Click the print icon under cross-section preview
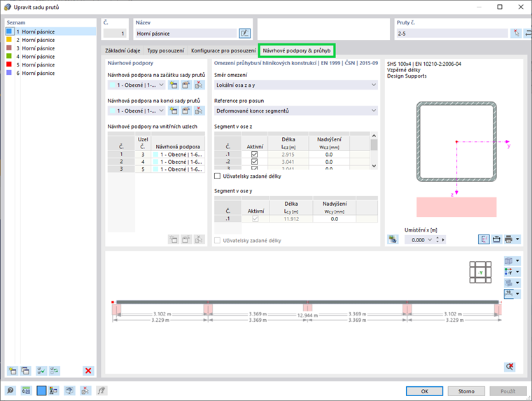Viewport: 532px width, 401px height. pyautogui.click(x=509, y=239)
